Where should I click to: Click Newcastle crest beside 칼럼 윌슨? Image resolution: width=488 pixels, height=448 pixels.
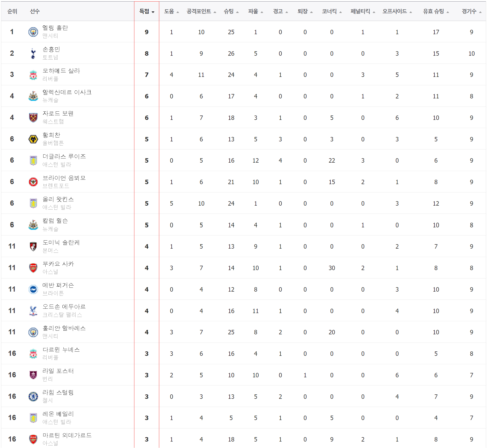click(x=33, y=225)
